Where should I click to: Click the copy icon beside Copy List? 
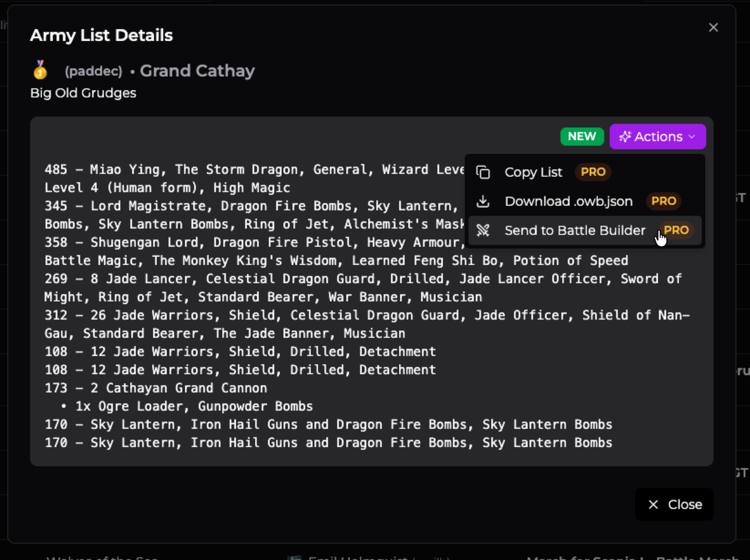[x=483, y=172]
